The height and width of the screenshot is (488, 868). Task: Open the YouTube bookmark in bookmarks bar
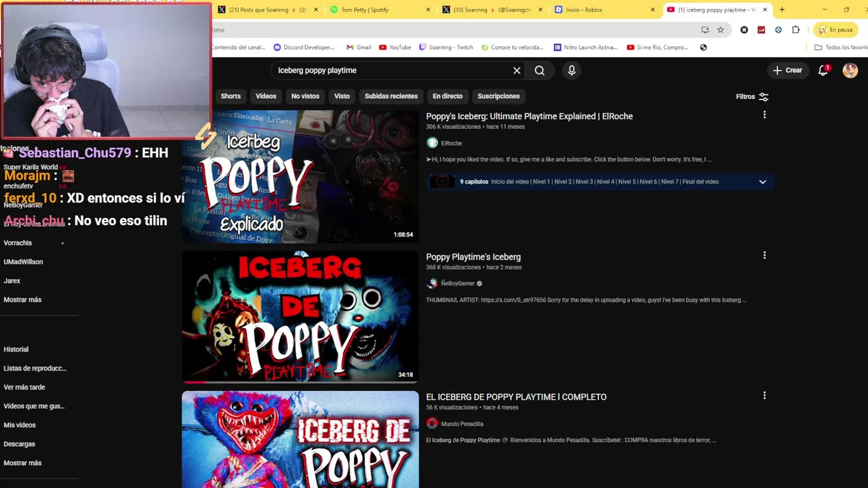[x=395, y=47]
